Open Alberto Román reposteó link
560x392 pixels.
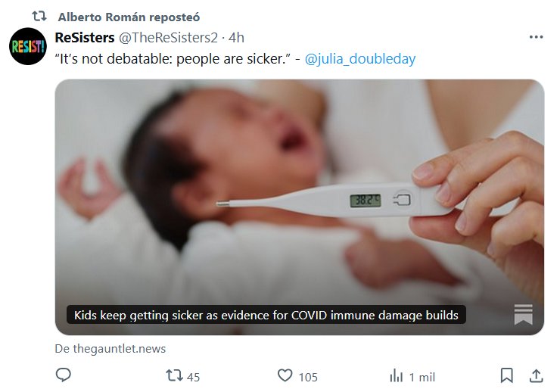pyautogui.click(x=129, y=17)
